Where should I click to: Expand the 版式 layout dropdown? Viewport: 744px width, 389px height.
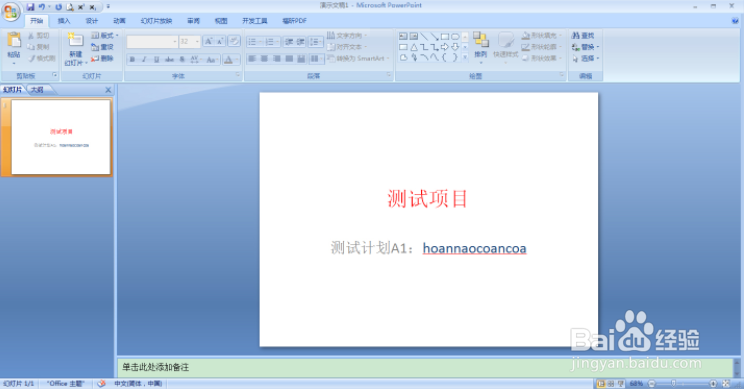pyautogui.click(x=104, y=36)
